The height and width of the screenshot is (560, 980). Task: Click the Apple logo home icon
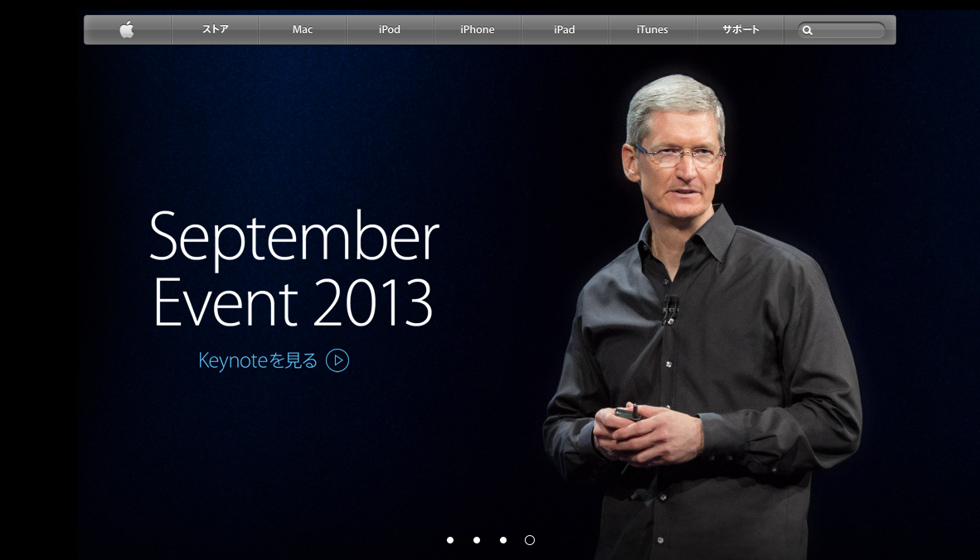point(127,30)
